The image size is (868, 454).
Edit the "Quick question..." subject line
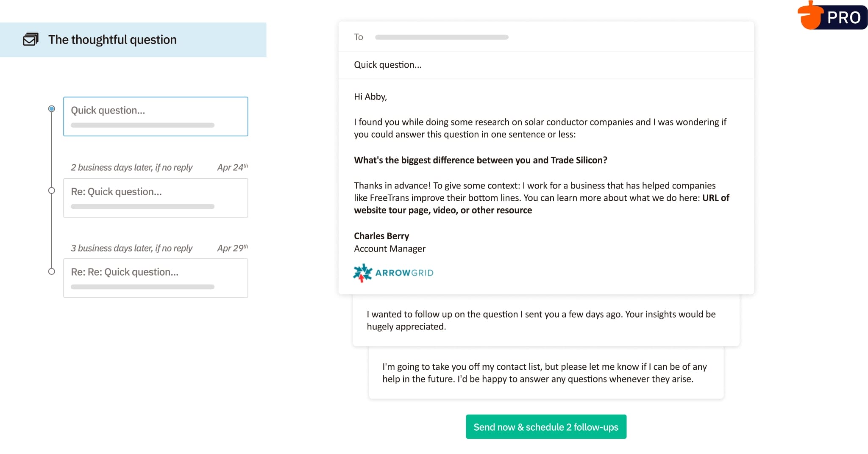click(388, 64)
